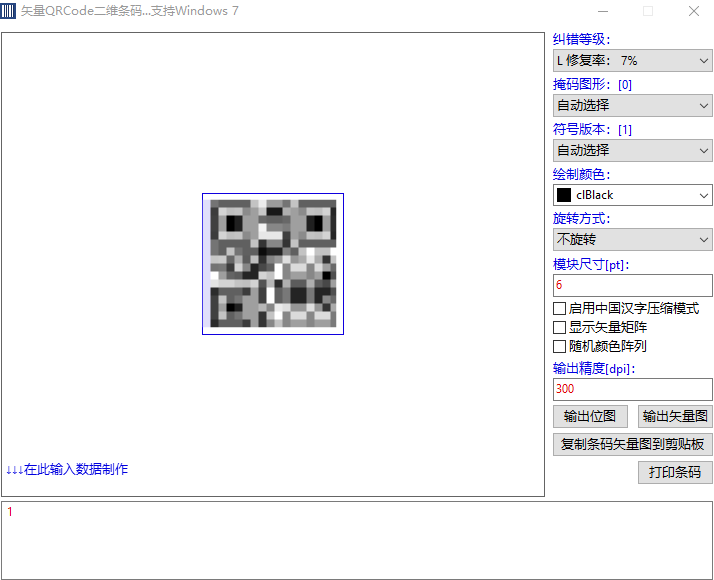Minimize the QRCode window

tap(603, 11)
